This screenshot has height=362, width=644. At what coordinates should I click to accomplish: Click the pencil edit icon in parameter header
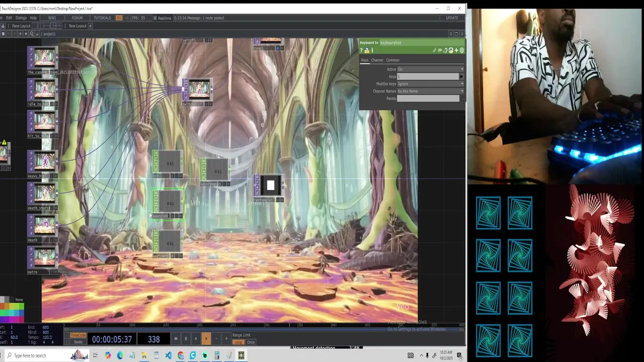(x=435, y=50)
